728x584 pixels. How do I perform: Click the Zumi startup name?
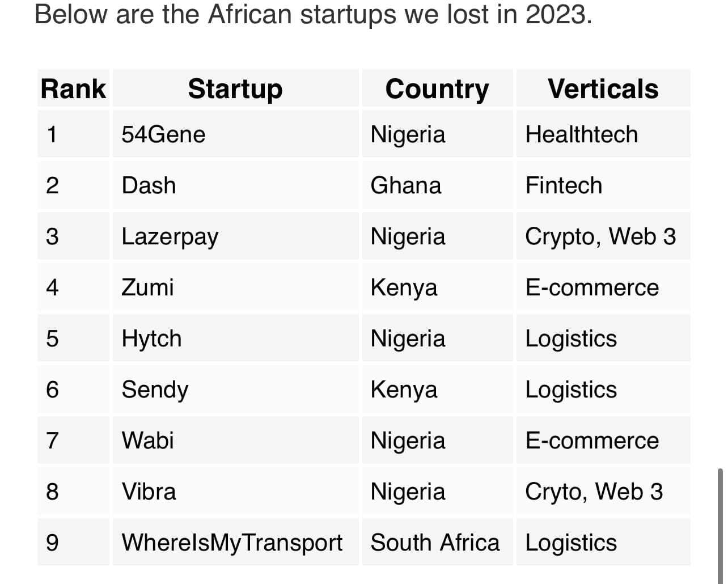(147, 287)
